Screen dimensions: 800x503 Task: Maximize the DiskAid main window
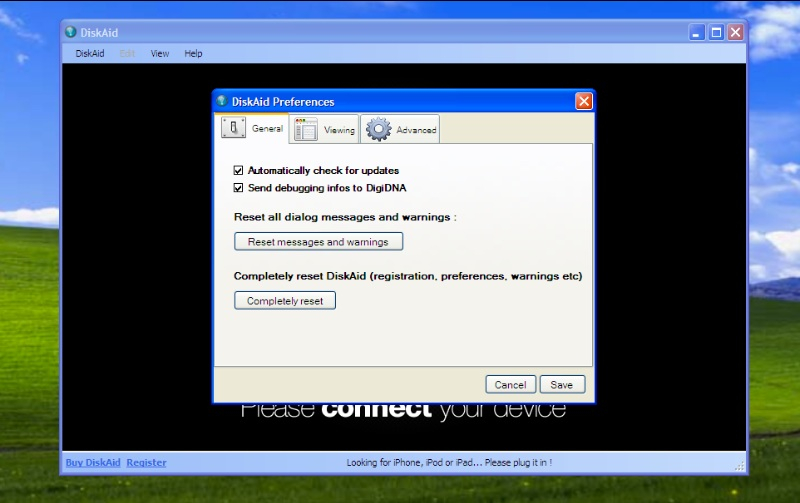pos(716,32)
